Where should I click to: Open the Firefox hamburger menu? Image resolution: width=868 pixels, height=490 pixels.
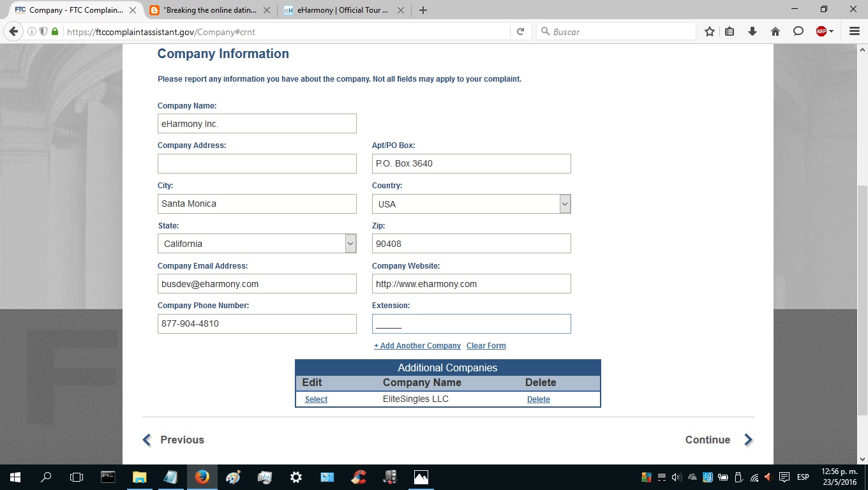(855, 31)
